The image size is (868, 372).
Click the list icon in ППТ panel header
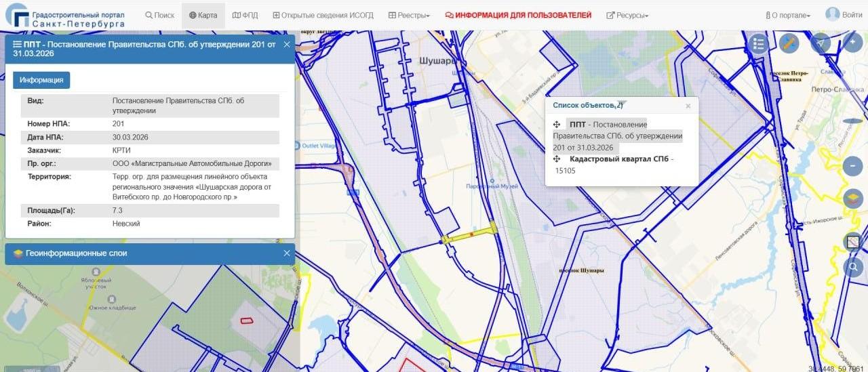[17, 45]
